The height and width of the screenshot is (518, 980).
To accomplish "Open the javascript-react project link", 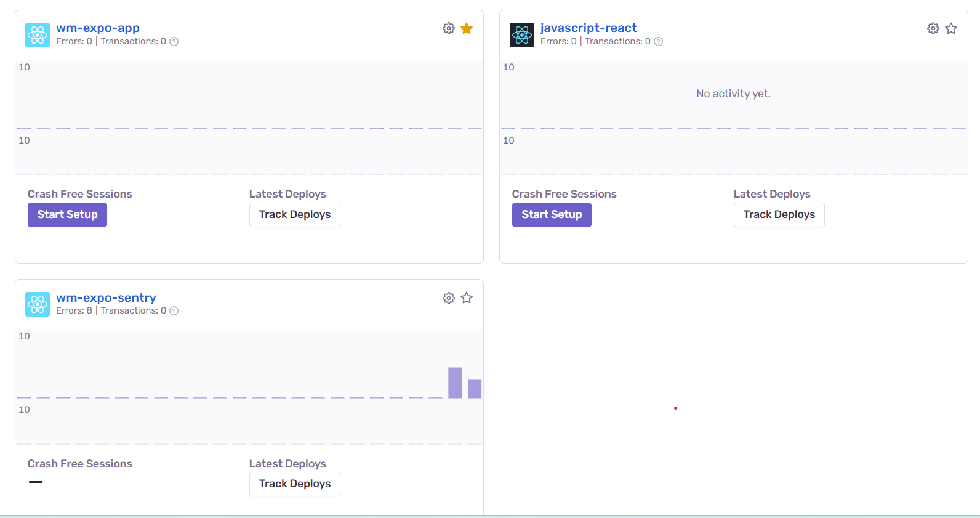I will (588, 28).
